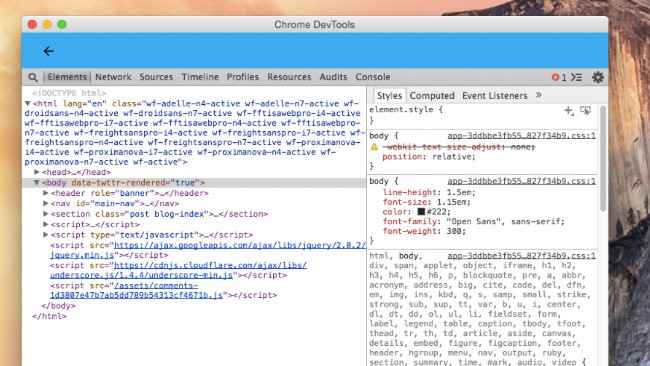
Task: Switch to the Timeline panel
Action: (200, 77)
